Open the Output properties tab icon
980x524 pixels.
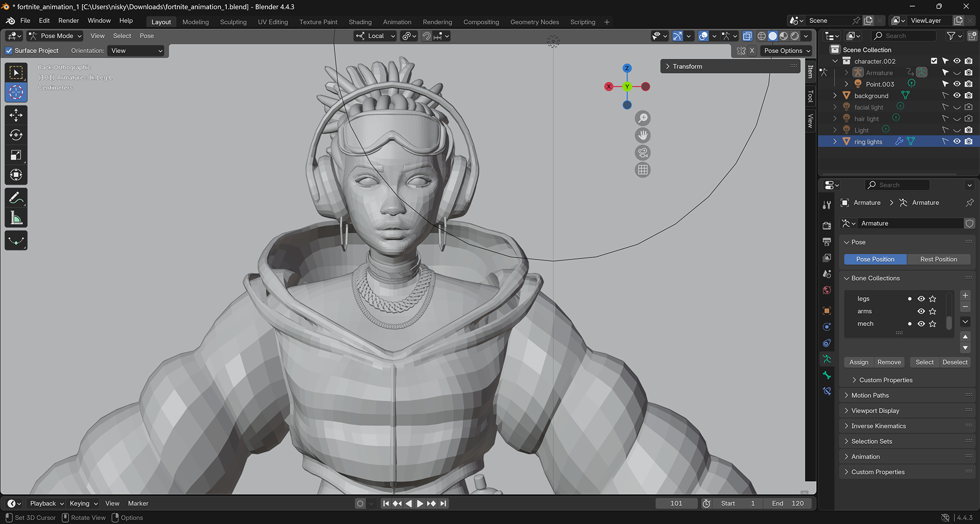pyautogui.click(x=827, y=242)
